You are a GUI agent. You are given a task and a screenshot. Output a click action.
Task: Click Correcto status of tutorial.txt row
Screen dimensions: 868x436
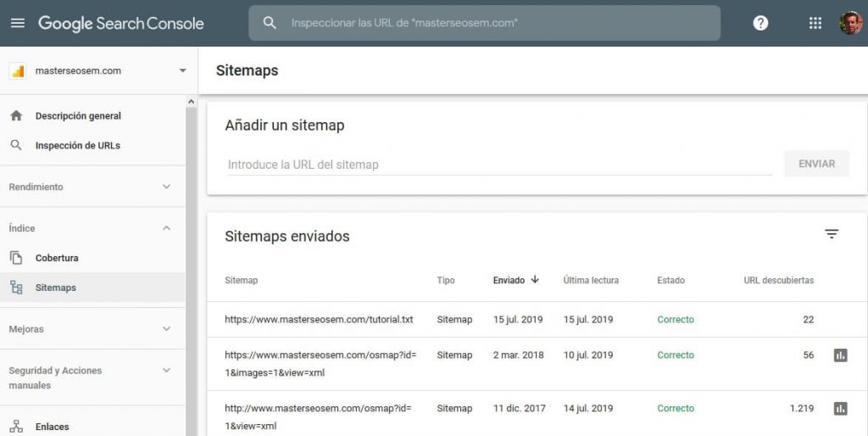click(x=676, y=320)
